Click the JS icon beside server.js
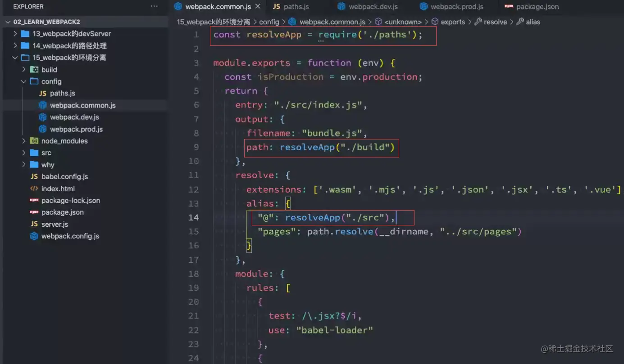 (34, 224)
